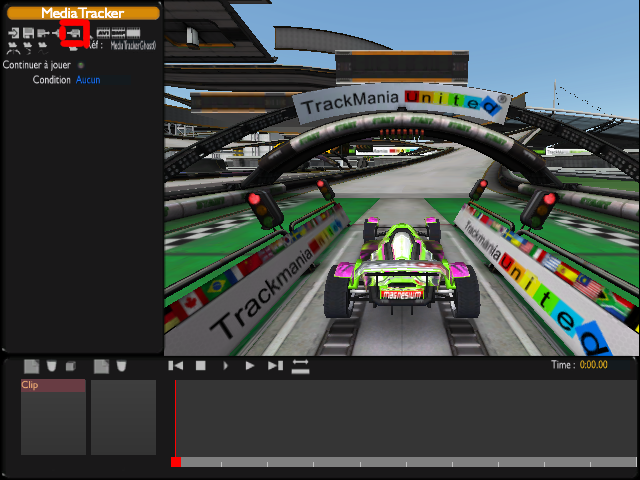
Task: Delete track with second trash bin icon
Action: [x=121, y=366]
